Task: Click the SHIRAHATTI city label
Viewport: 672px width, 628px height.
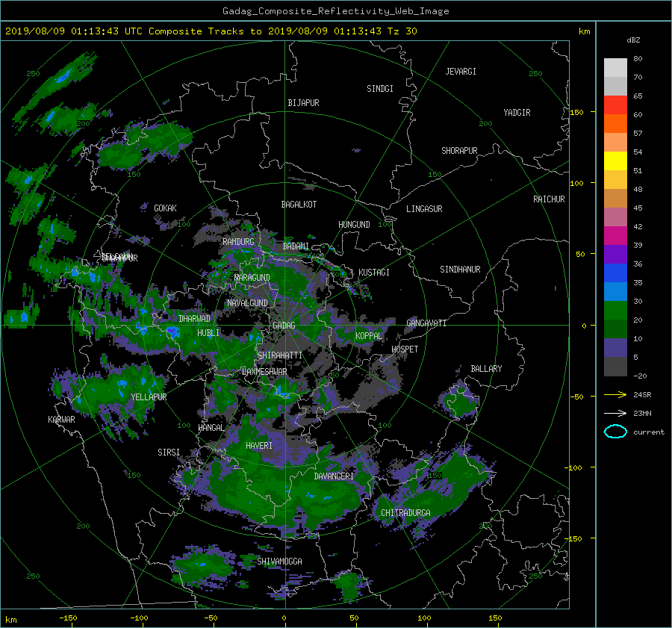Action: 280,355
